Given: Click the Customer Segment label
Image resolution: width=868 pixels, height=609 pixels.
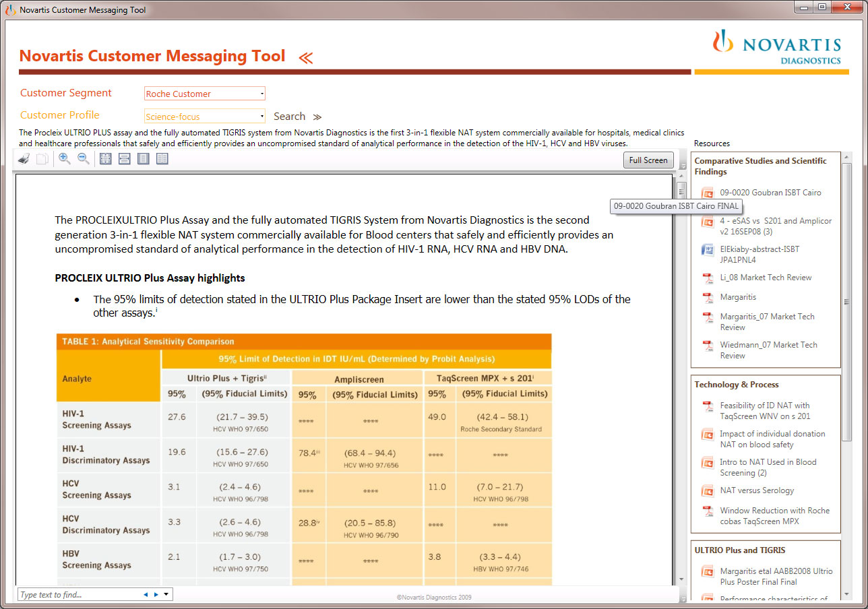Looking at the screenshot, I should [x=66, y=93].
